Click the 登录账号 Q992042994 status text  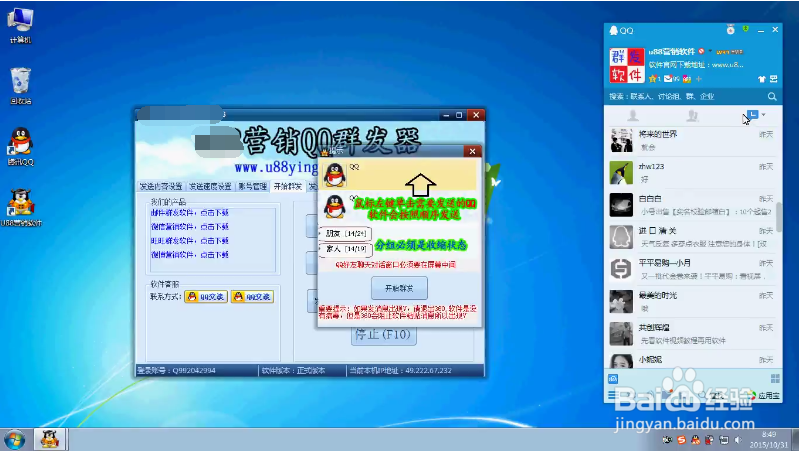tap(176, 370)
